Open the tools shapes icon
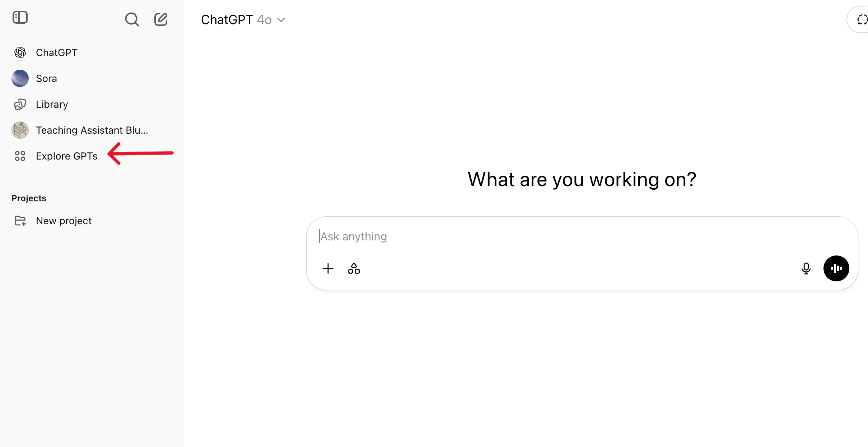 [354, 269]
